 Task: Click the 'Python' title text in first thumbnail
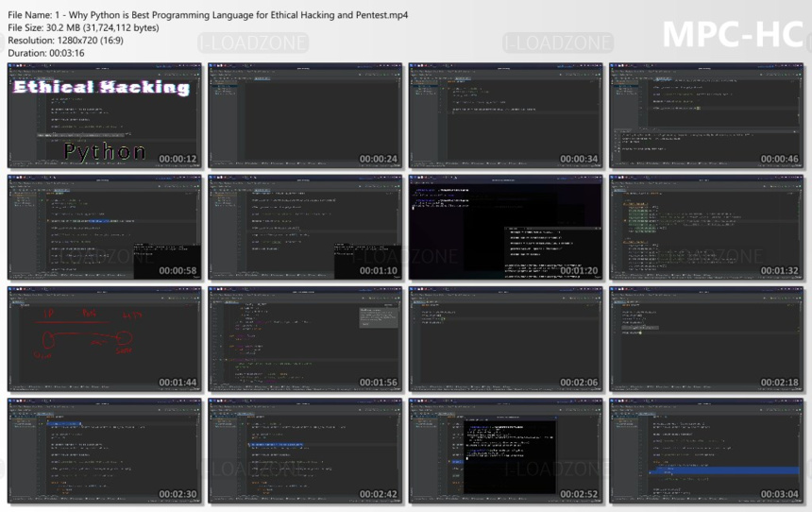[105, 151]
